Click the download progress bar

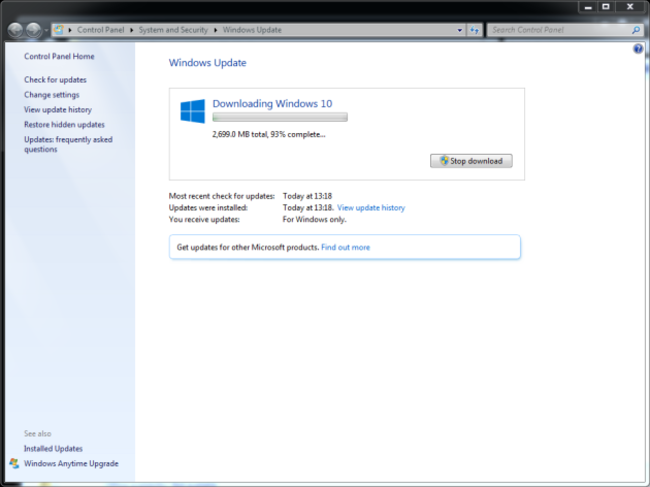coord(280,118)
